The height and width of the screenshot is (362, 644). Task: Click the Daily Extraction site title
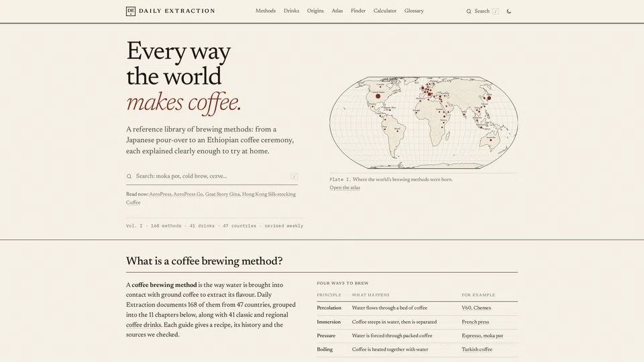[176, 11]
